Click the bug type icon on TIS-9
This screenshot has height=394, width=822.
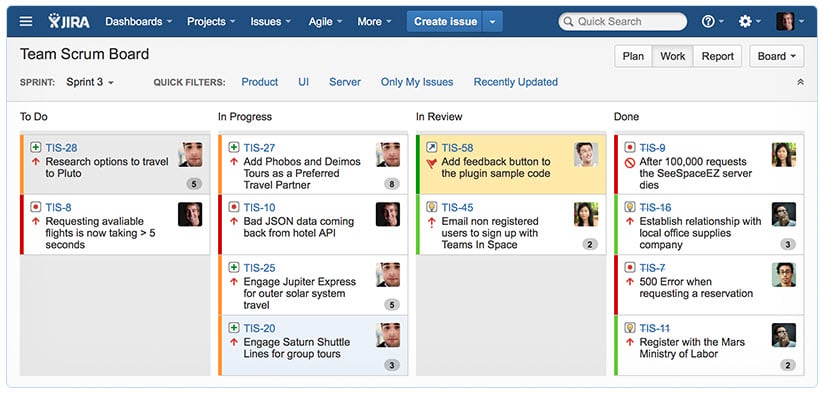(630, 148)
